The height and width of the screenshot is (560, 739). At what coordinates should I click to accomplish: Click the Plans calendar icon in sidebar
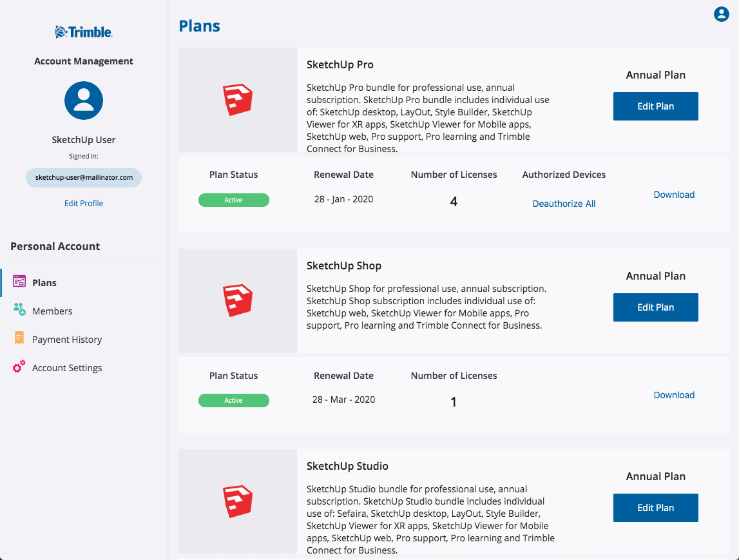(19, 282)
